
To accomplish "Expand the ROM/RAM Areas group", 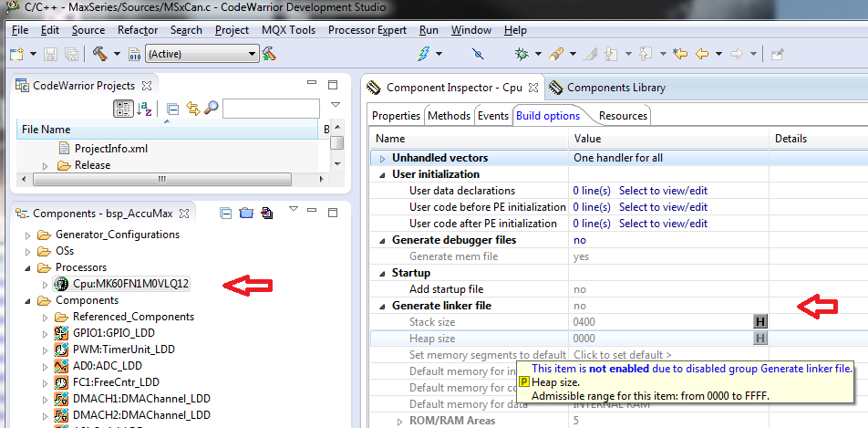I will [399, 422].
